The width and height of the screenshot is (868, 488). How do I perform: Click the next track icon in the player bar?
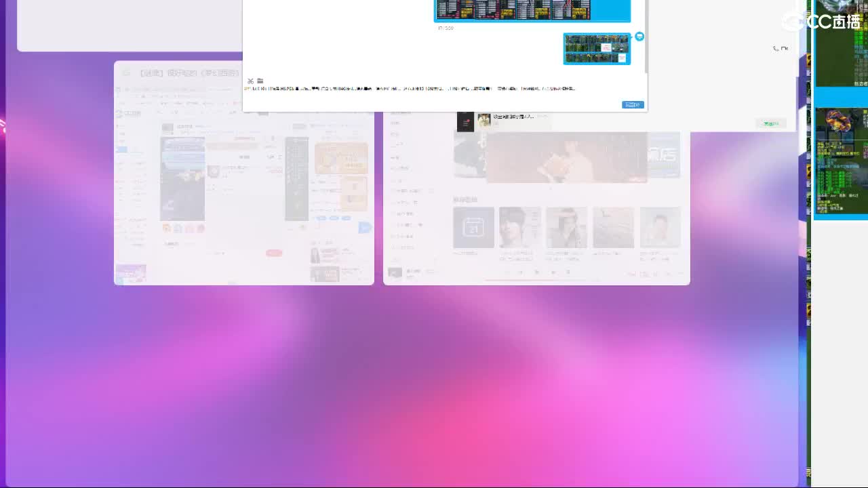[x=553, y=272]
